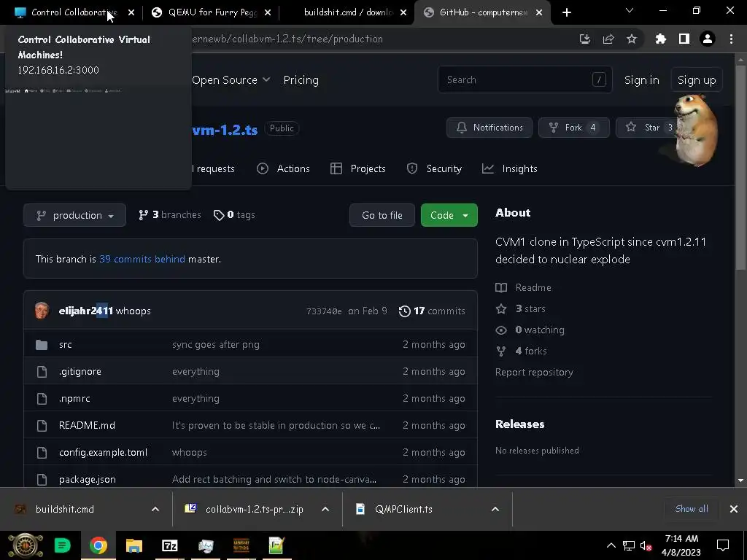Click the Sign up button
The height and width of the screenshot is (560, 747).
697,80
